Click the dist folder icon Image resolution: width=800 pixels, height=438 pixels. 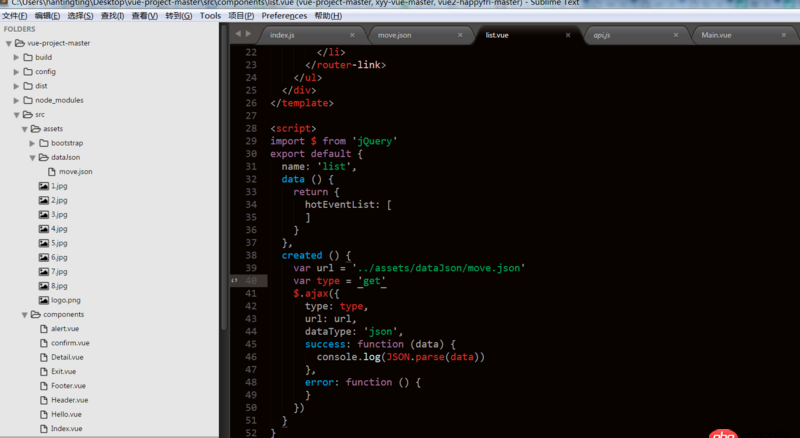coord(28,86)
